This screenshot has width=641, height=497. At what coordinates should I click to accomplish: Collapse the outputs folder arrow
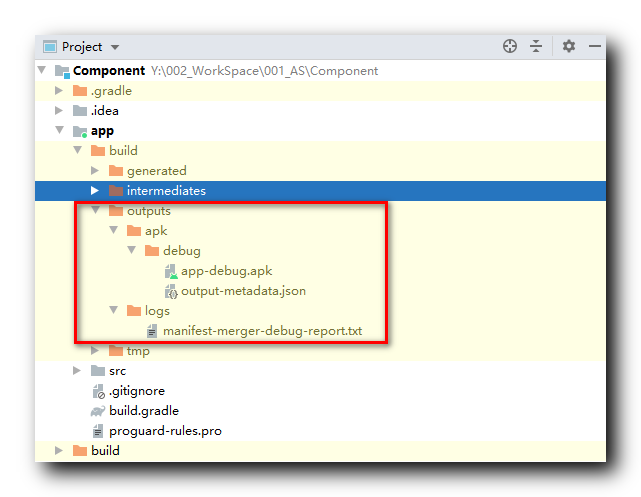(x=96, y=210)
